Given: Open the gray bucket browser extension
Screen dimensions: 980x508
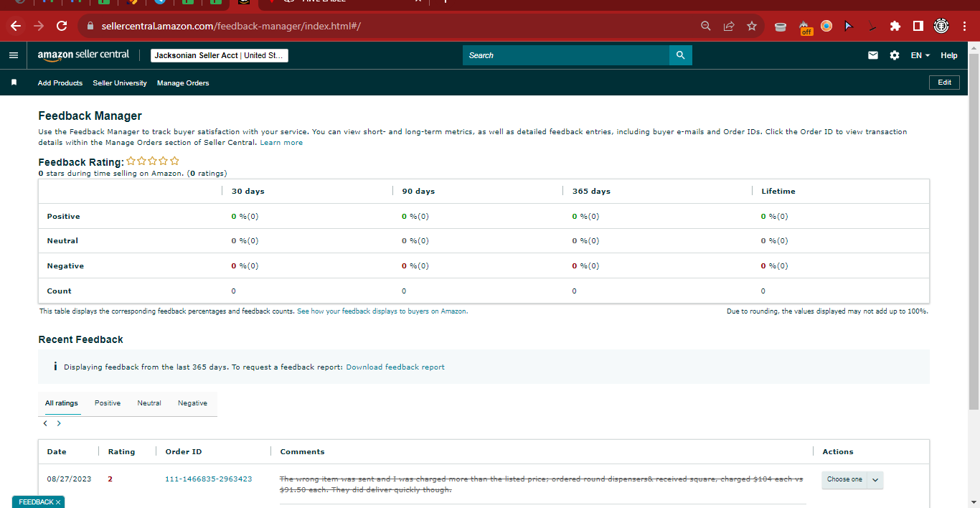Looking at the screenshot, I should coord(781,27).
